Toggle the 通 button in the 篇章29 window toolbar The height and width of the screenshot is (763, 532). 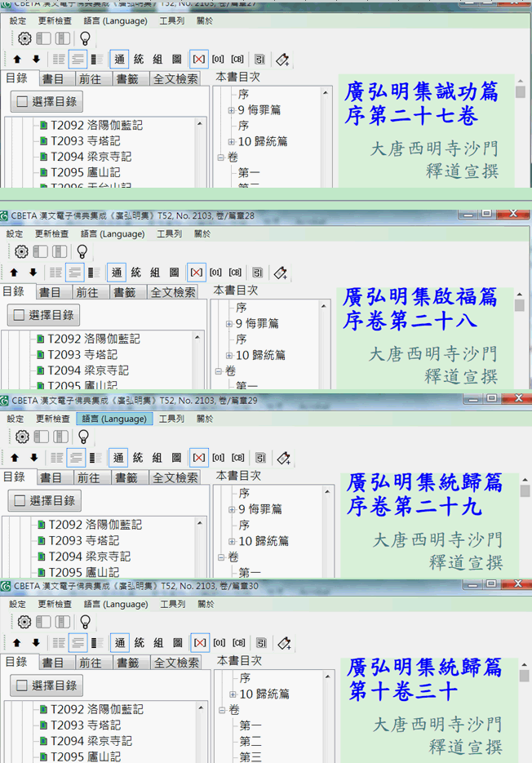(x=118, y=458)
